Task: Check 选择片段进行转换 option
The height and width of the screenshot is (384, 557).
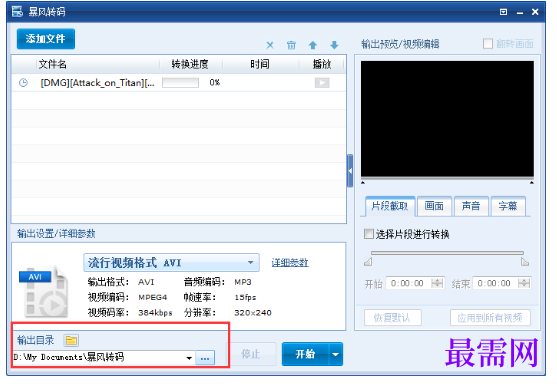Action: pyautogui.click(x=369, y=234)
